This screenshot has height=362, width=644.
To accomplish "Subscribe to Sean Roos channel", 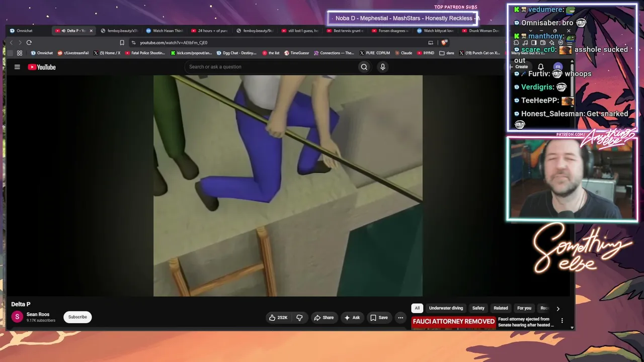I will pyautogui.click(x=77, y=317).
